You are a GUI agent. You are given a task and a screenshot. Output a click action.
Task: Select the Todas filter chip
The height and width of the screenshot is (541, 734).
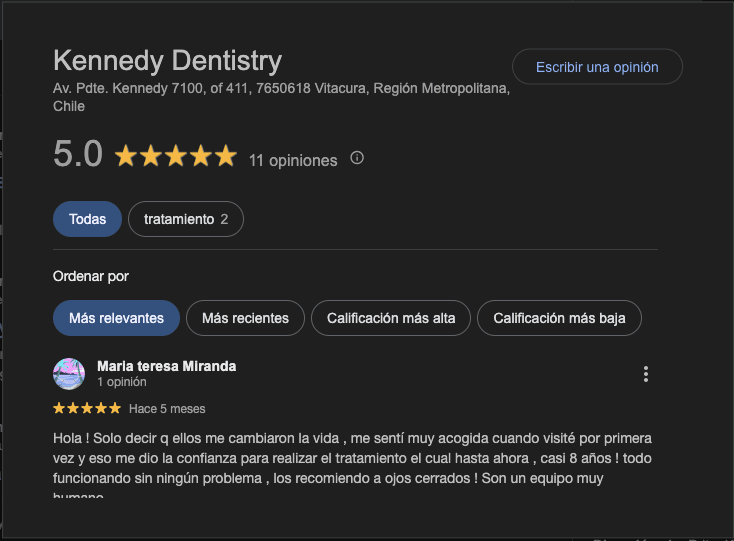click(87, 219)
